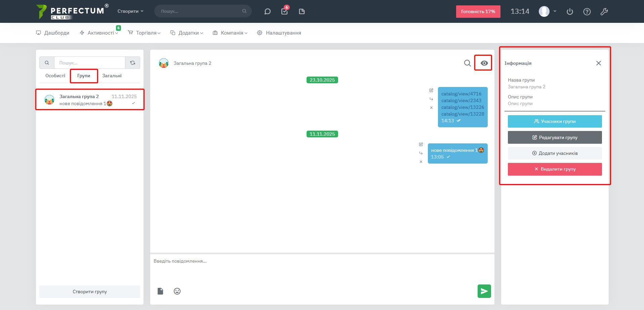Open the notes document icon in header
Viewport: 644px width, 310px height.
tap(301, 11)
